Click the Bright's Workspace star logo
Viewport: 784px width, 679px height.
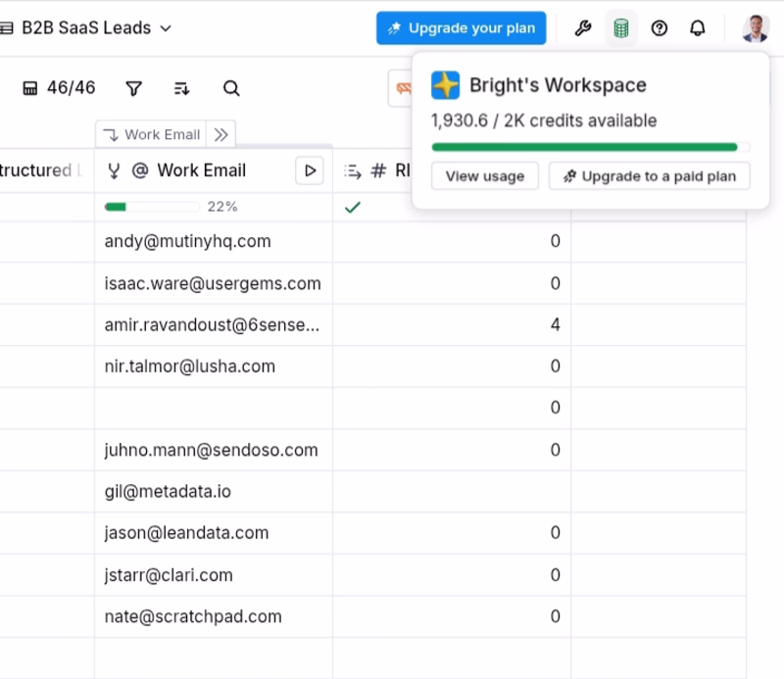(x=445, y=85)
